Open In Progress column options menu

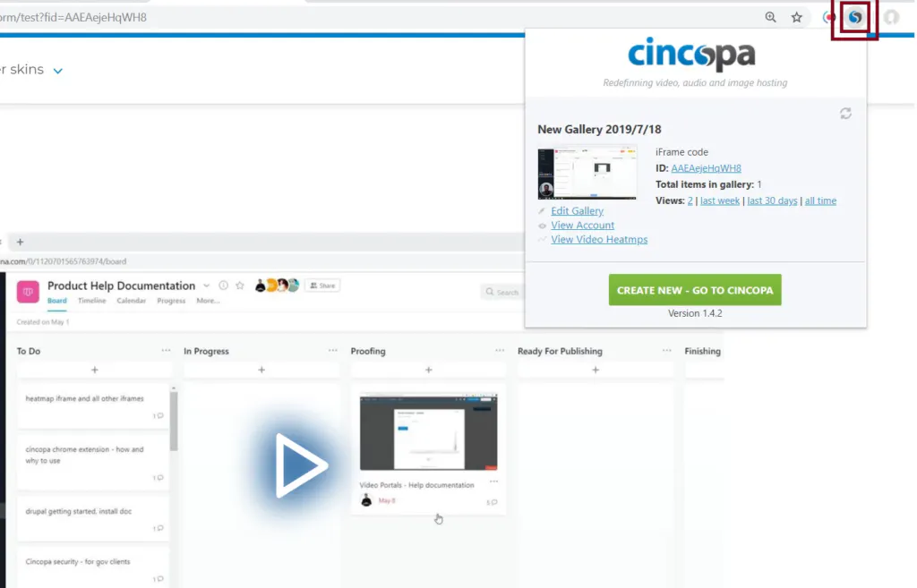pyautogui.click(x=333, y=351)
